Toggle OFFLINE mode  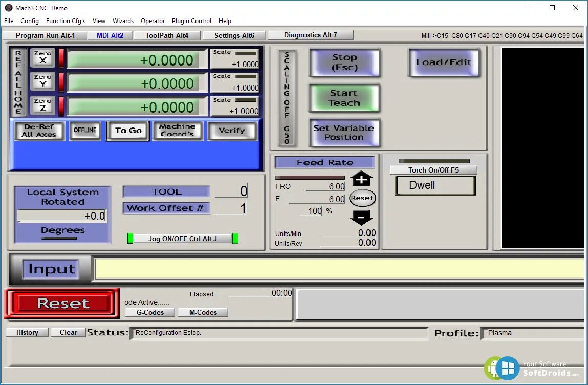[x=85, y=130]
